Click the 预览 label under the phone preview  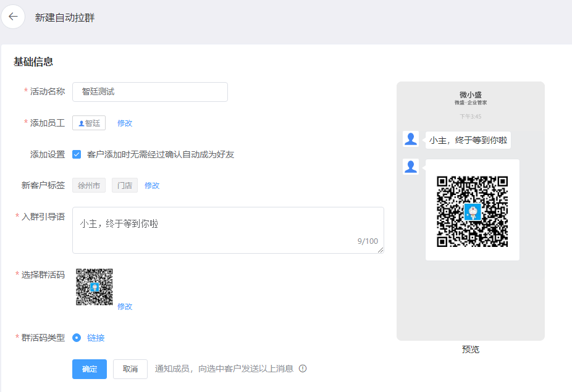[x=471, y=349]
